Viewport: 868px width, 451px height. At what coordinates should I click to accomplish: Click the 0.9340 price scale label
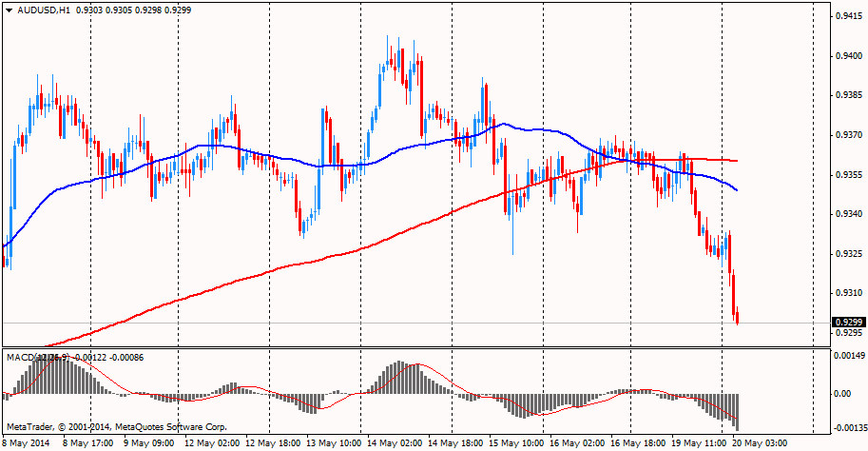848,214
